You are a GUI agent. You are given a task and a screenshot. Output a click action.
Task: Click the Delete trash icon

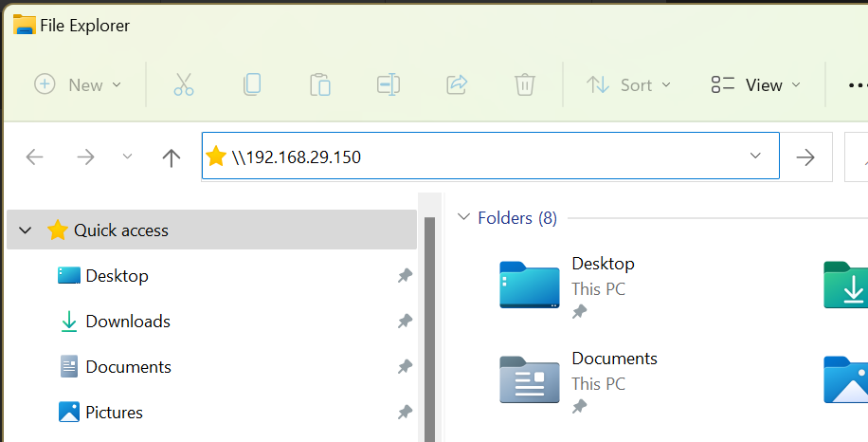(x=524, y=84)
